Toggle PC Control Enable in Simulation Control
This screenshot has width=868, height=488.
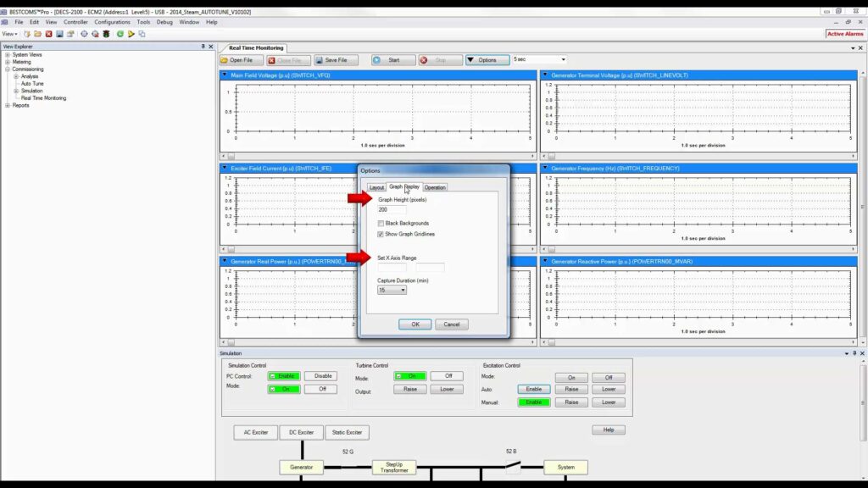(x=284, y=376)
